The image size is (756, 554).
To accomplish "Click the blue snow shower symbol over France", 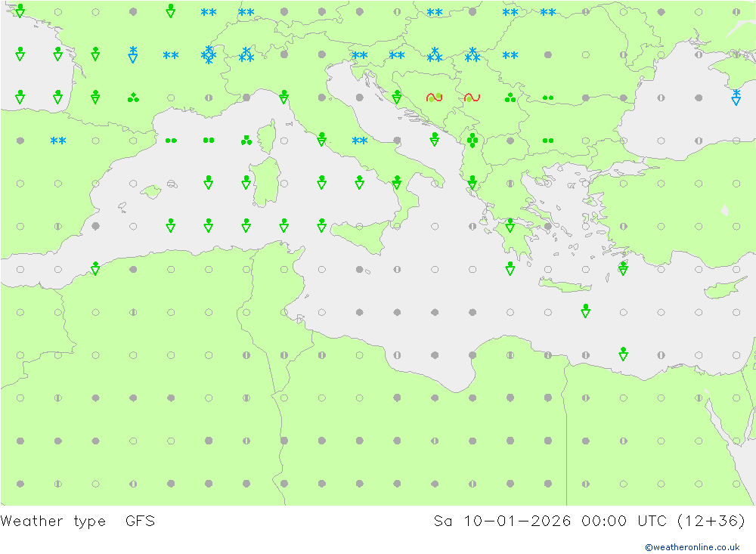I will coord(133,54).
